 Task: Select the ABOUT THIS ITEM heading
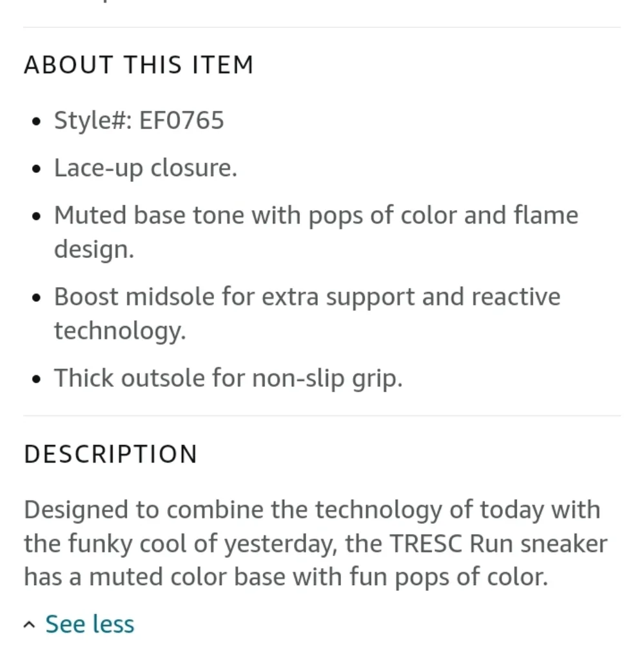(x=139, y=65)
